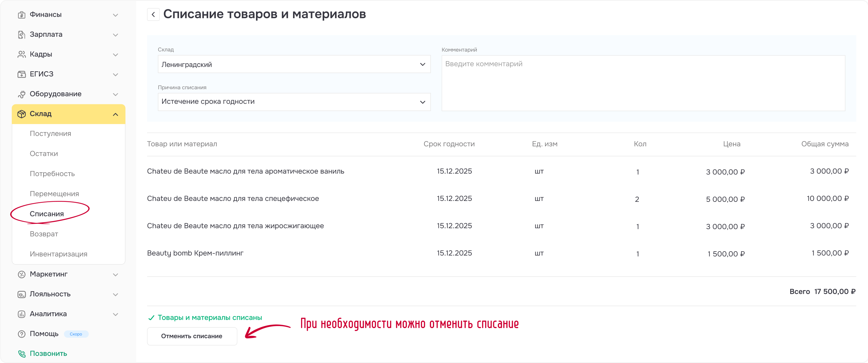The width and height of the screenshot is (868, 363).
Task: Collapse the Склад section chevron
Action: pos(115,115)
